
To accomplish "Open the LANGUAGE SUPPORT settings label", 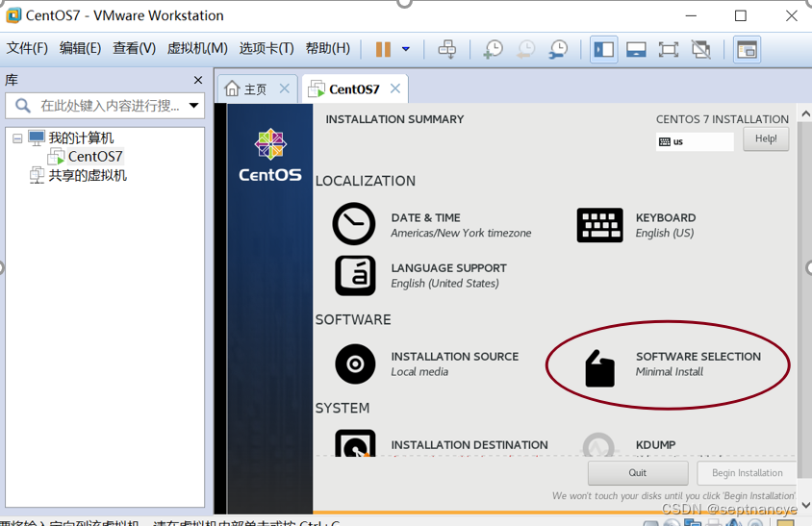I will [x=449, y=275].
